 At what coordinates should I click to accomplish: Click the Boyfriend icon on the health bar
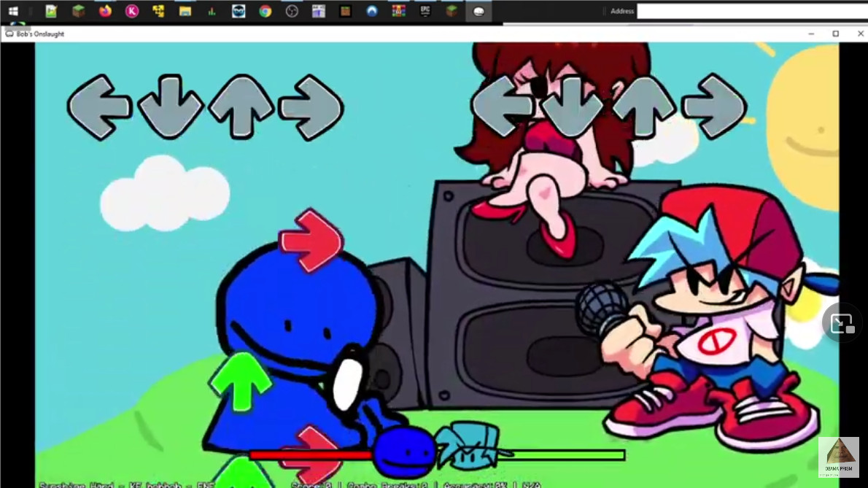pos(468,446)
